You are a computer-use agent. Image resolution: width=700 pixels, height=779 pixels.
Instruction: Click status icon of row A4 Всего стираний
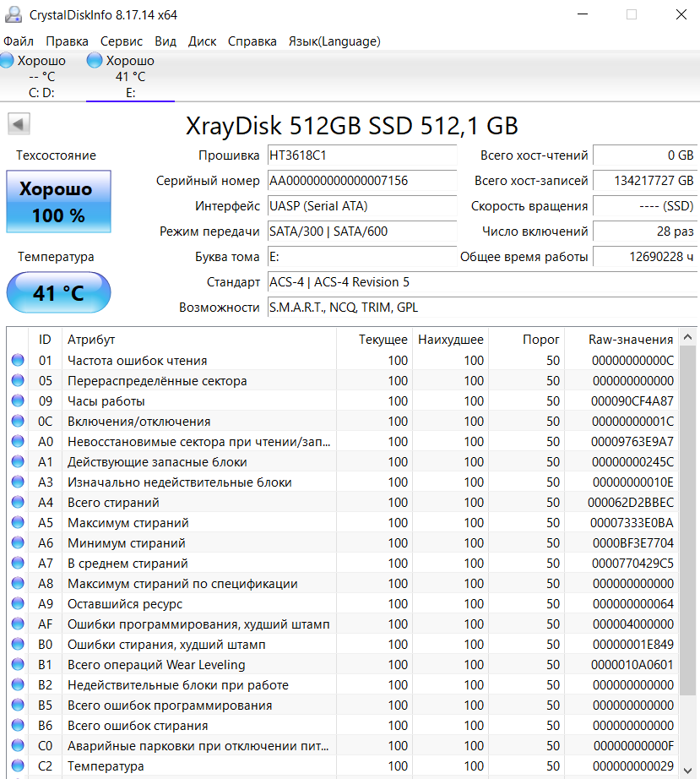(18, 502)
